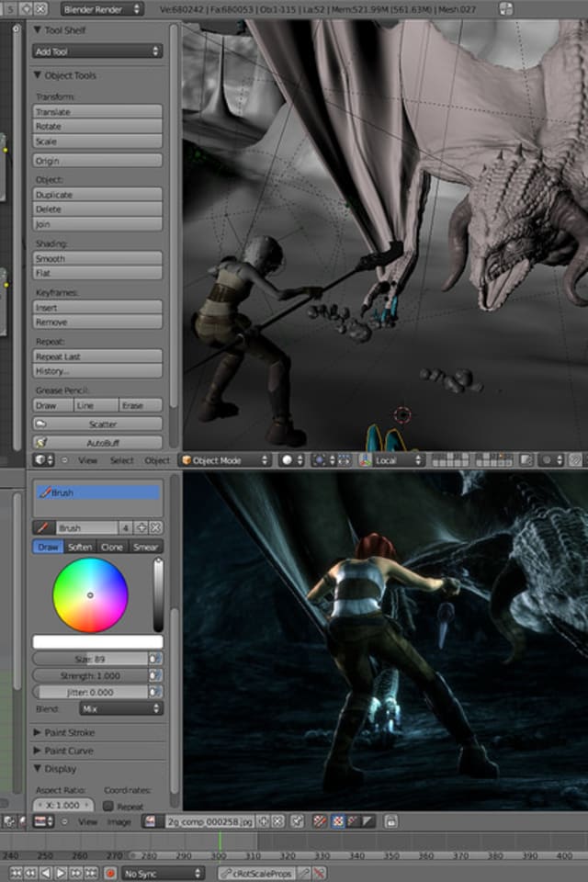Viewport: 588px width, 882px height.
Task: Collapse the Tool Shelf panel
Action: [37, 29]
